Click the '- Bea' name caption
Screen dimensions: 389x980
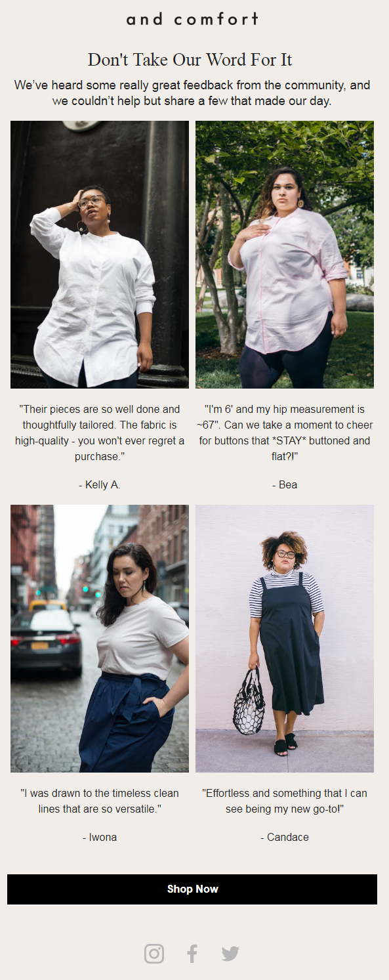(x=285, y=485)
